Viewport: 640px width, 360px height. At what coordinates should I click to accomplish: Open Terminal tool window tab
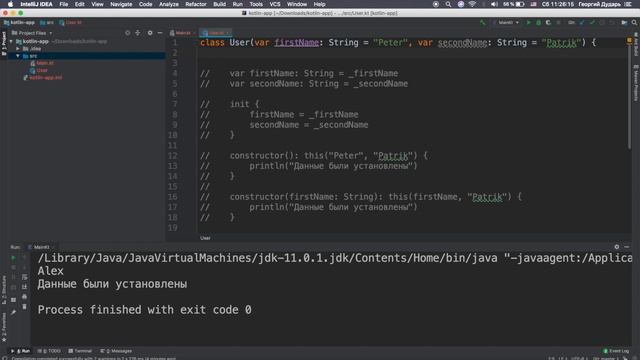(80, 351)
